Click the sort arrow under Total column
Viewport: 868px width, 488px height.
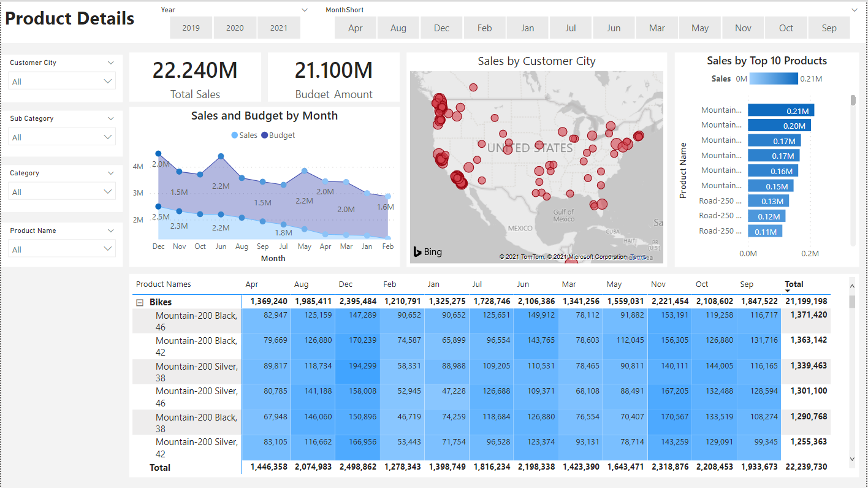click(x=788, y=291)
